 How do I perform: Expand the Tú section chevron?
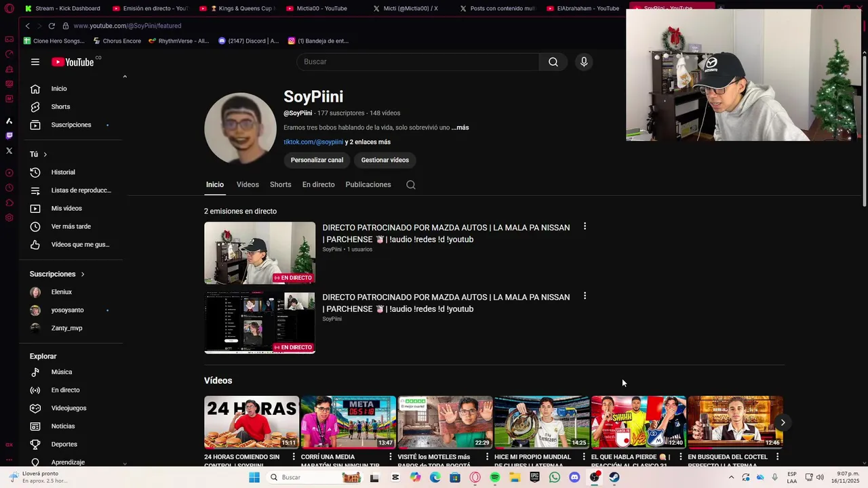click(x=45, y=155)
